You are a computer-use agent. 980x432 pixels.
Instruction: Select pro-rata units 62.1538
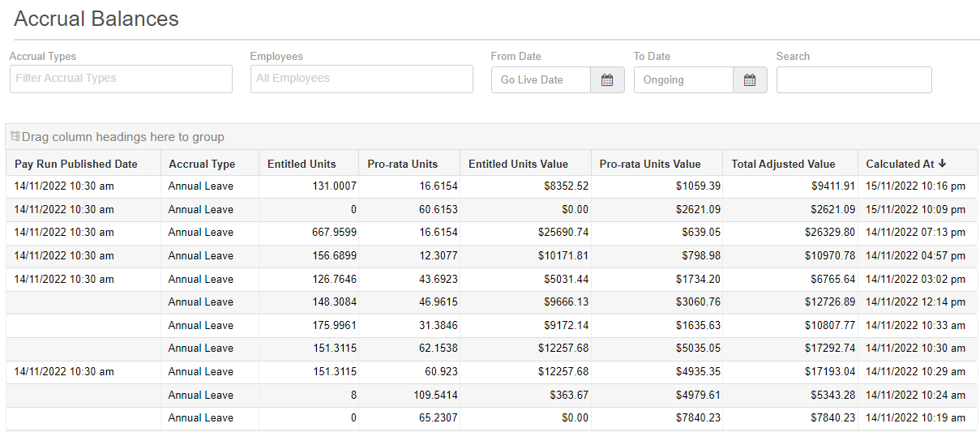coord(439,348)
